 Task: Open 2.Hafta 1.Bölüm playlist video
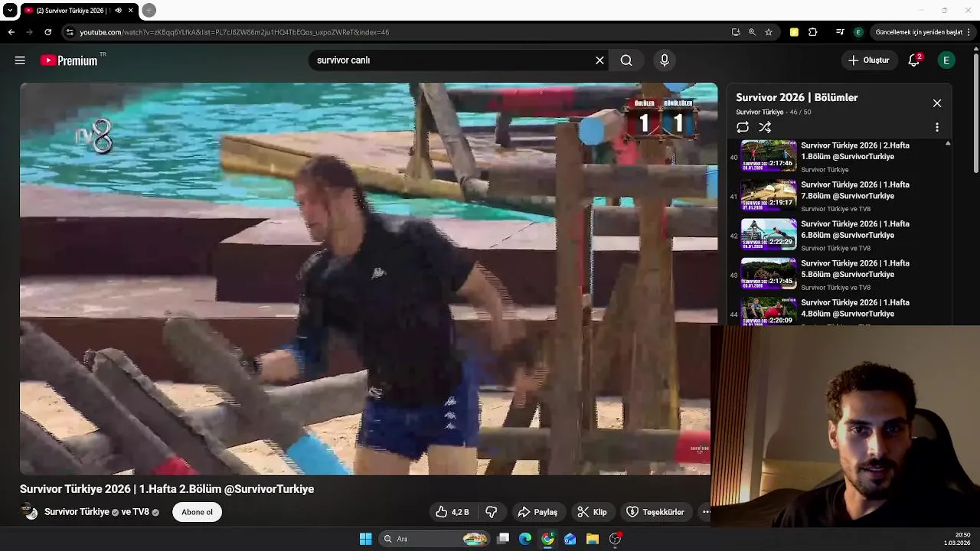838,157
